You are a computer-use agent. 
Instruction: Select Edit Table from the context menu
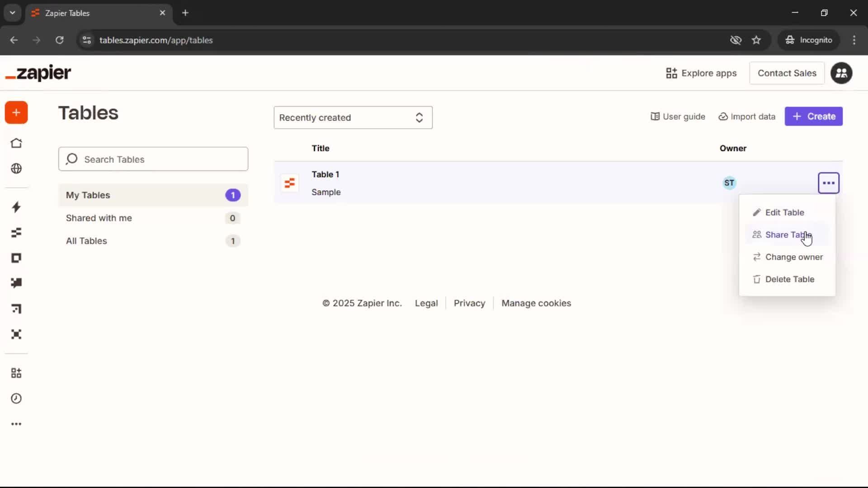tap(787, 212)
